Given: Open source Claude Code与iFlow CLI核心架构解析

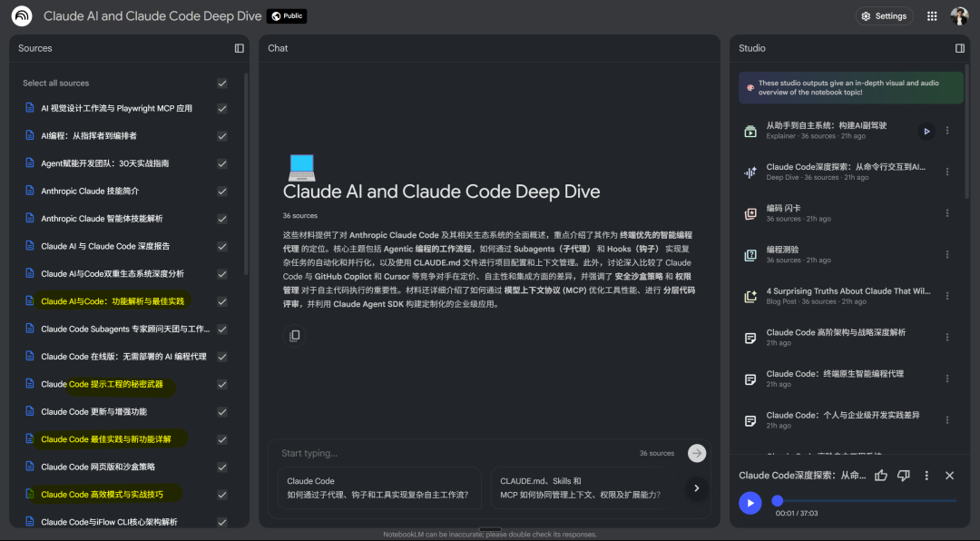Looking at the screenshot, I should coord(110,522).
